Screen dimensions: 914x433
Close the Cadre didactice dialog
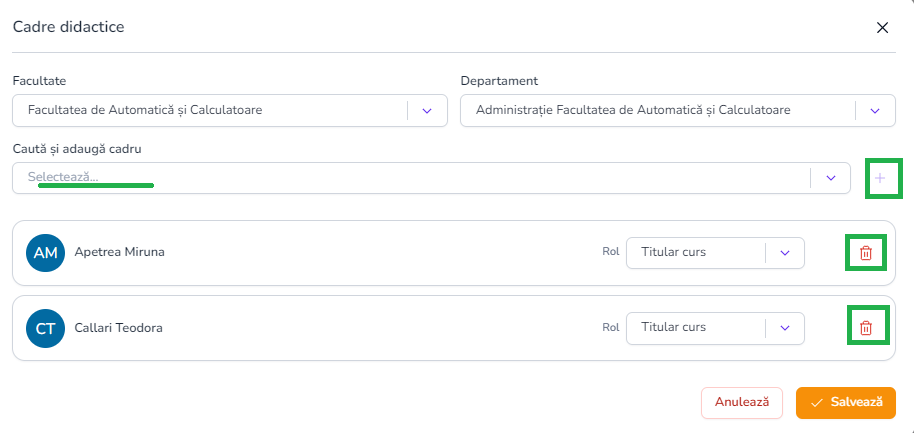click(x=882, y=27)
